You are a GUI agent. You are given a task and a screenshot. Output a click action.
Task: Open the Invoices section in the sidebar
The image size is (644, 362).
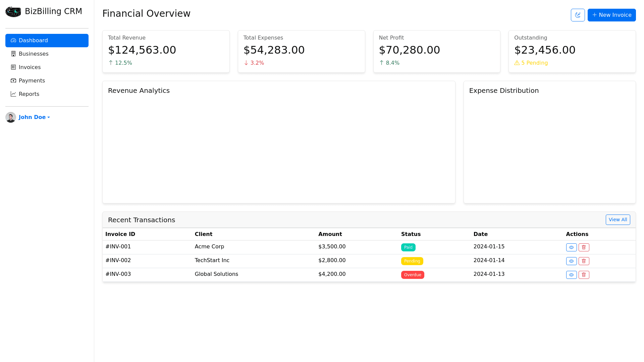[x=30, y=67]
